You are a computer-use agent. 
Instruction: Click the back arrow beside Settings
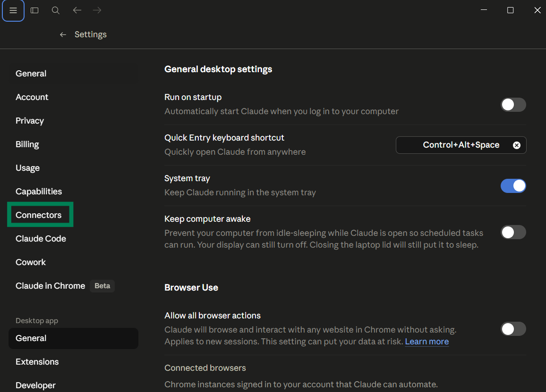63,34
